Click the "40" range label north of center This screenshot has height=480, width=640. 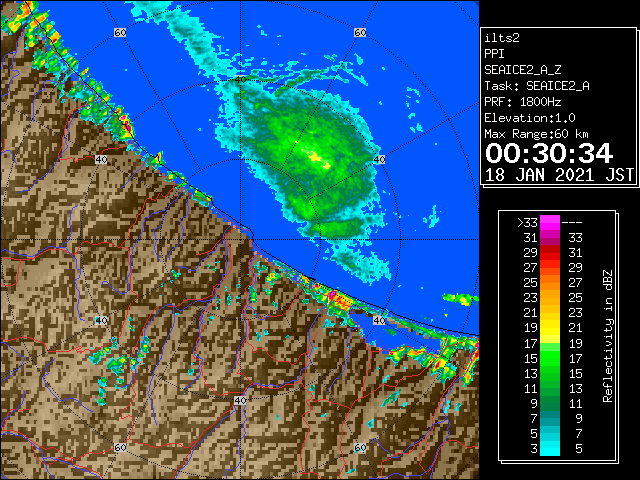[x=240, y=80]
